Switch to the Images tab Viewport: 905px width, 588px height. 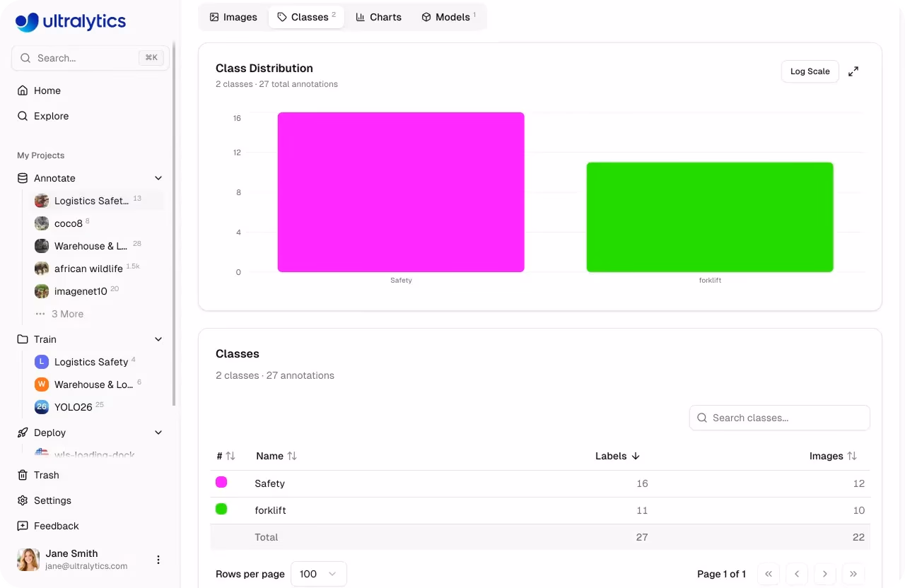coord(233,17)
